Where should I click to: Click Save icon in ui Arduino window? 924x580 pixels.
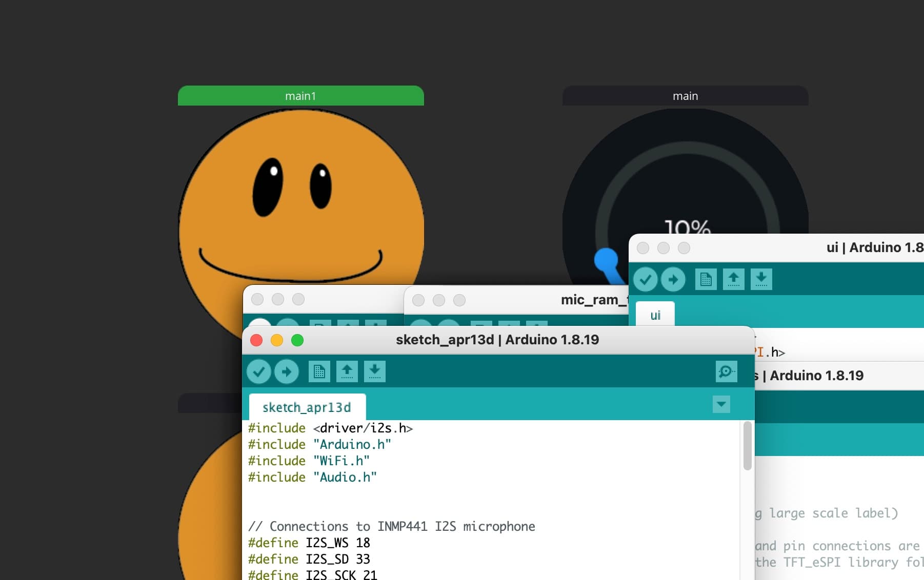coord(761,279)
